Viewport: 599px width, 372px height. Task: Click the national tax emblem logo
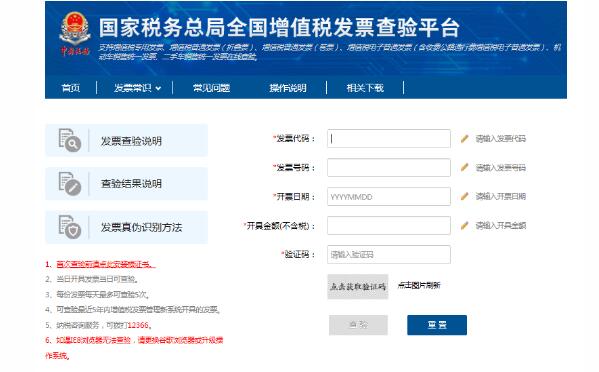click(x=75, y=34)
